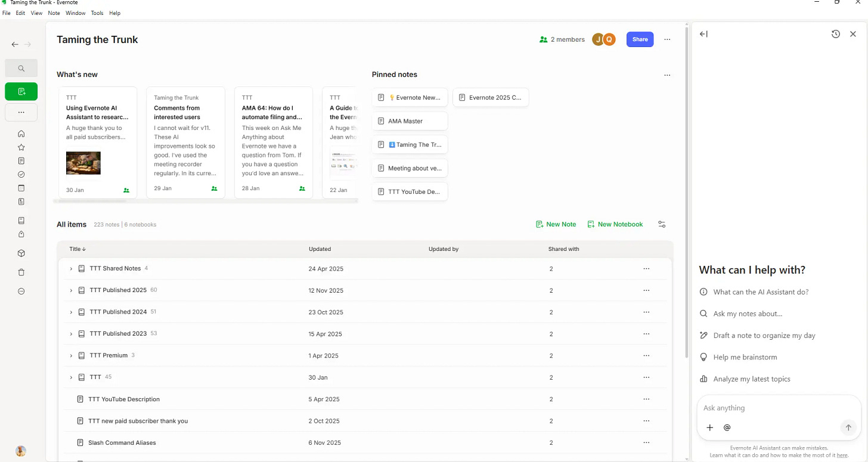Open the Edit menu
The image size is (868, 462).
pos(20,13)
